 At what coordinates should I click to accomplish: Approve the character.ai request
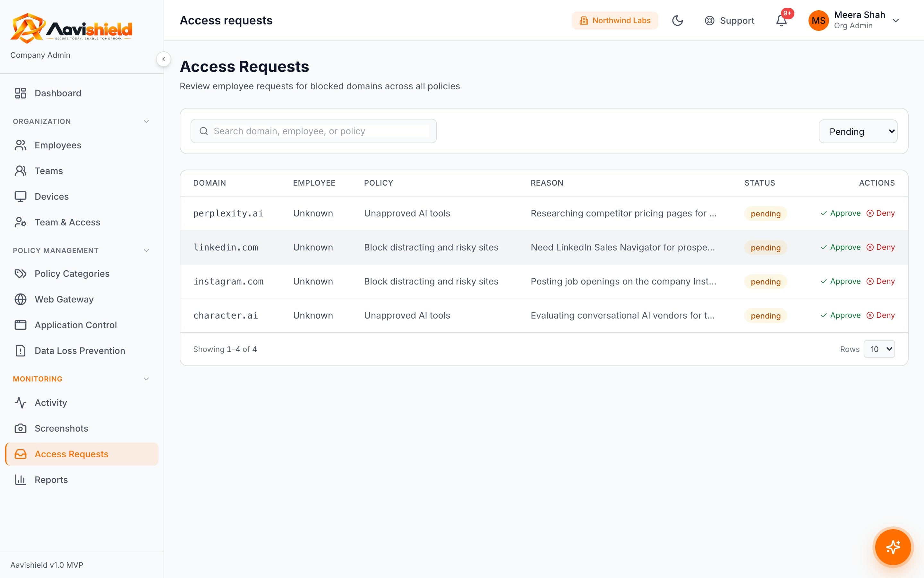pos(840,315)
